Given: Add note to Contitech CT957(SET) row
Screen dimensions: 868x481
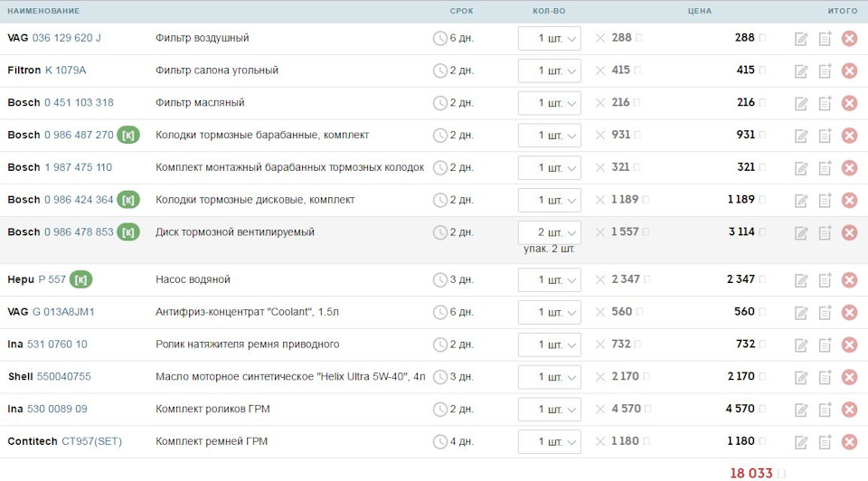Looking at the screenshot, I should (x=825, y=442).
